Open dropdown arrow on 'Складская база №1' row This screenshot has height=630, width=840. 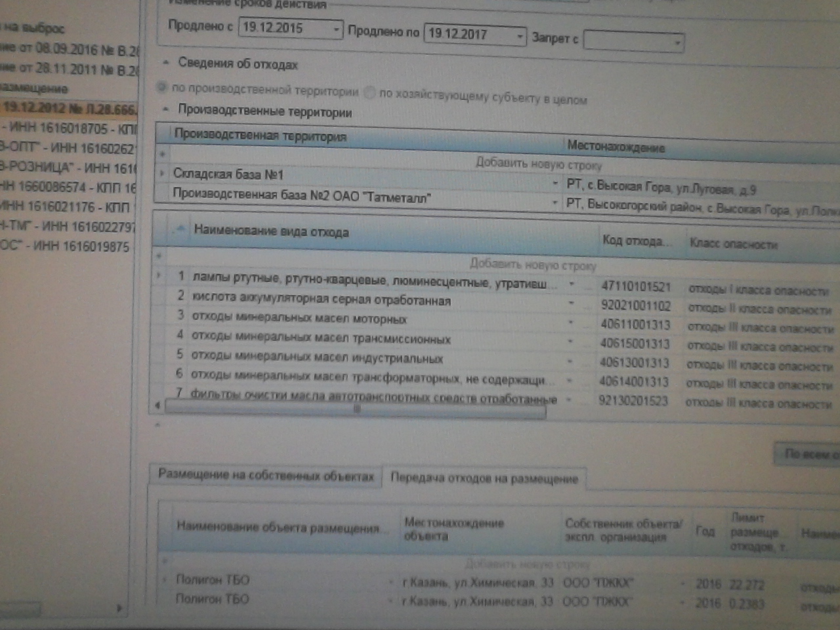pyautogui.click(x=555, y=184)
